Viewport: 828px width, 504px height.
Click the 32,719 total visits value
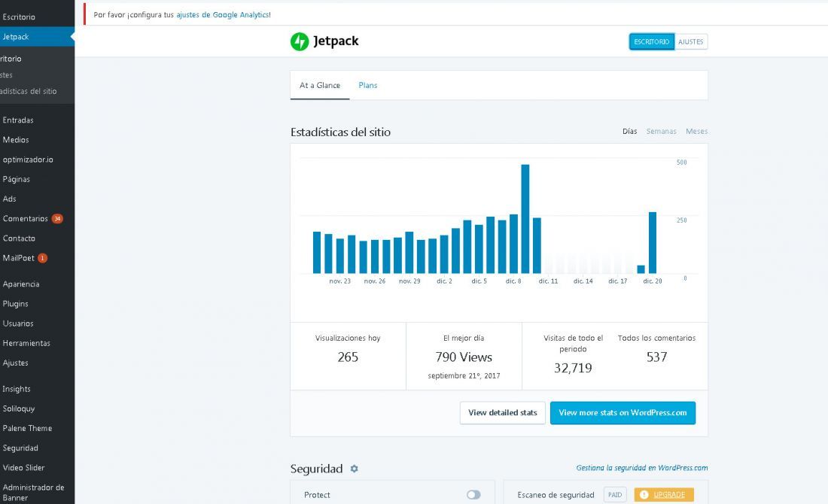(x=573, y=369)
